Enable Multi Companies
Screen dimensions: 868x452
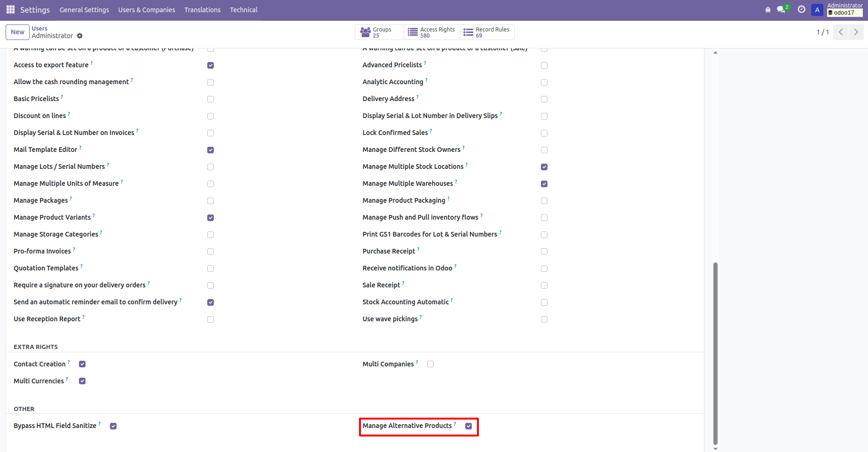430,364
